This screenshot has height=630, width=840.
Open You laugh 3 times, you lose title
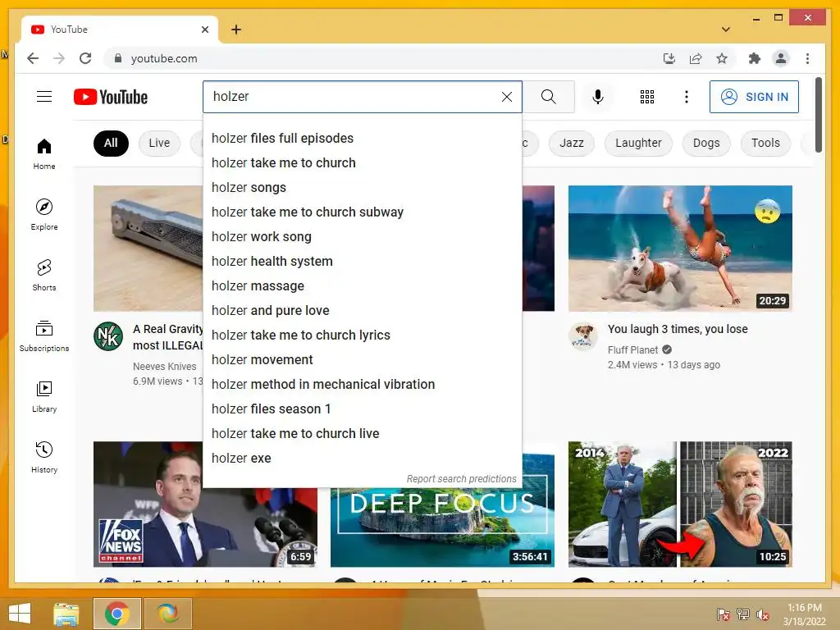click(678, 329)
